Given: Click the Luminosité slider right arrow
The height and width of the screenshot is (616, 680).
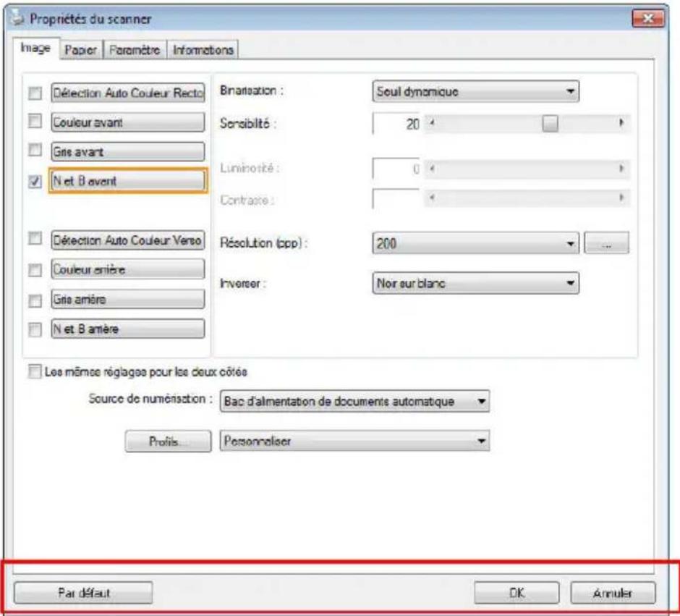Looking at the screenshot, I should point(621,169).
